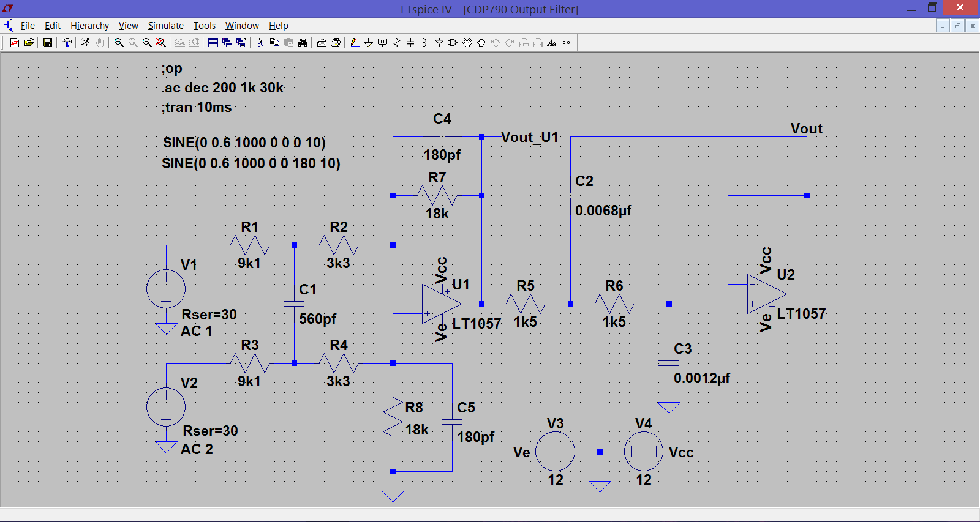Click the Undo arrow icon

[x=496, y=43]
